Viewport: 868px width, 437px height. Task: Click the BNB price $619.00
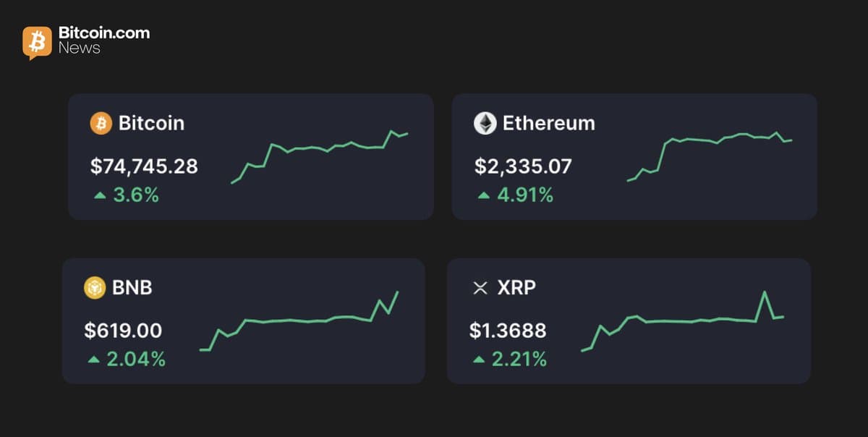tap(123, 331)
